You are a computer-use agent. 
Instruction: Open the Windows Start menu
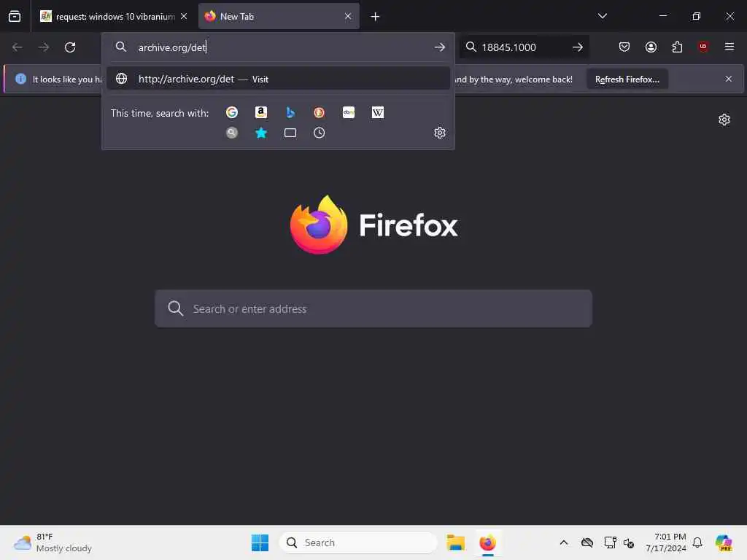point(260,542)
